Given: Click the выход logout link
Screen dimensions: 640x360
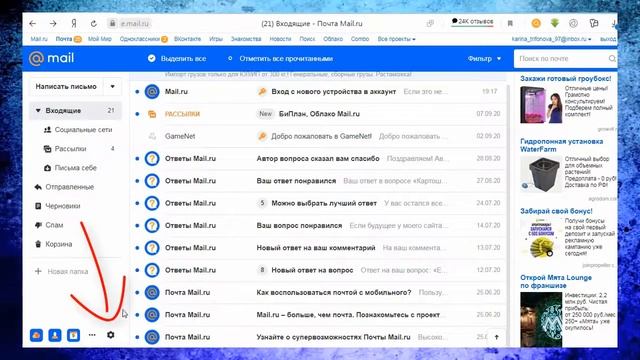Looking at the screenshot, I should (608, 39).
